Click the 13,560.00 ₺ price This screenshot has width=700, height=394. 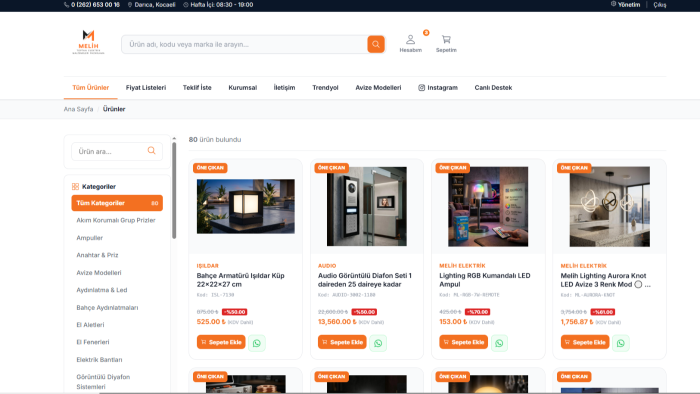pos(337,322)
